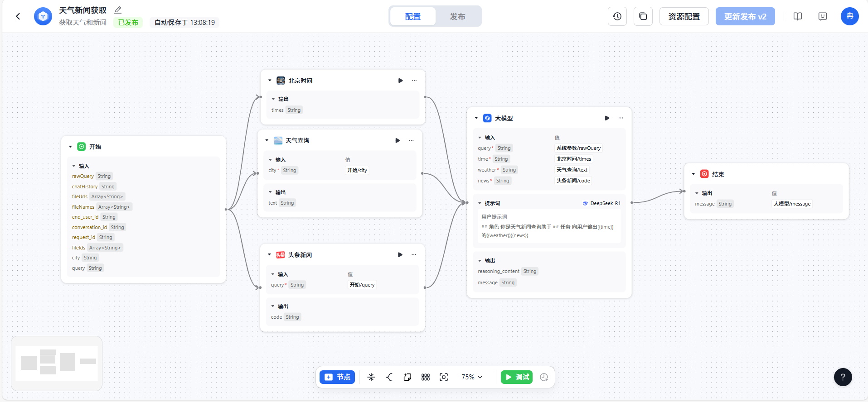Collapse the 开始 node

[70, 147]
